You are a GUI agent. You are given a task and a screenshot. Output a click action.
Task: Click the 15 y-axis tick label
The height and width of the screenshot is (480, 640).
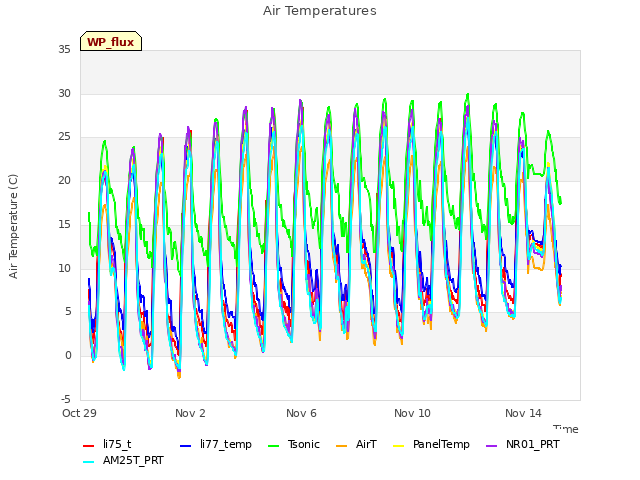[64, 224]
